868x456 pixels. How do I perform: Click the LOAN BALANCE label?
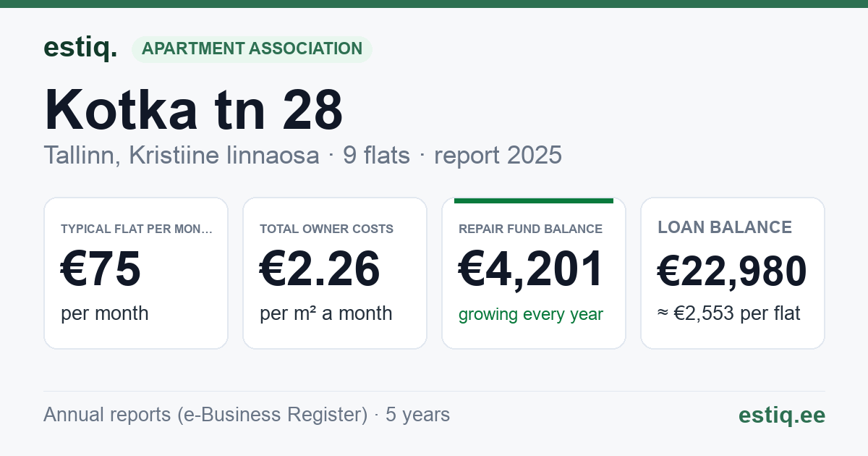tap(725, 227)
